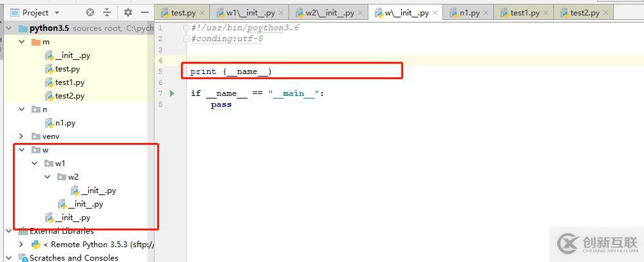Click the Python file icon on the test1.py tab

(x=504, y=13)
